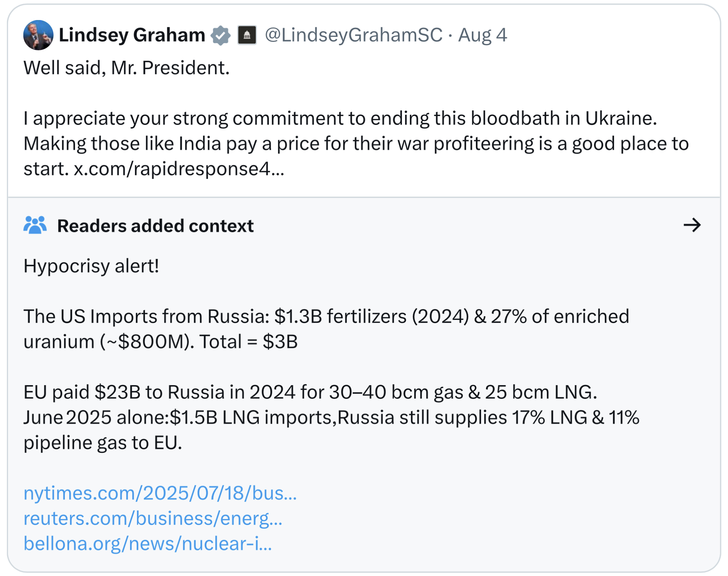Open the Lindsey Graham display name
The image size is (728, 576).
pyautogui.click(x=132, y=35)
